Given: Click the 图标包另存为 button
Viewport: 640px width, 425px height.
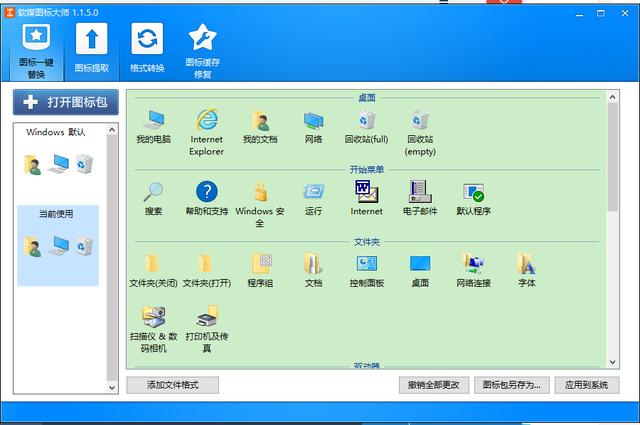Looking at the screenshot, I should coord(511,385).
